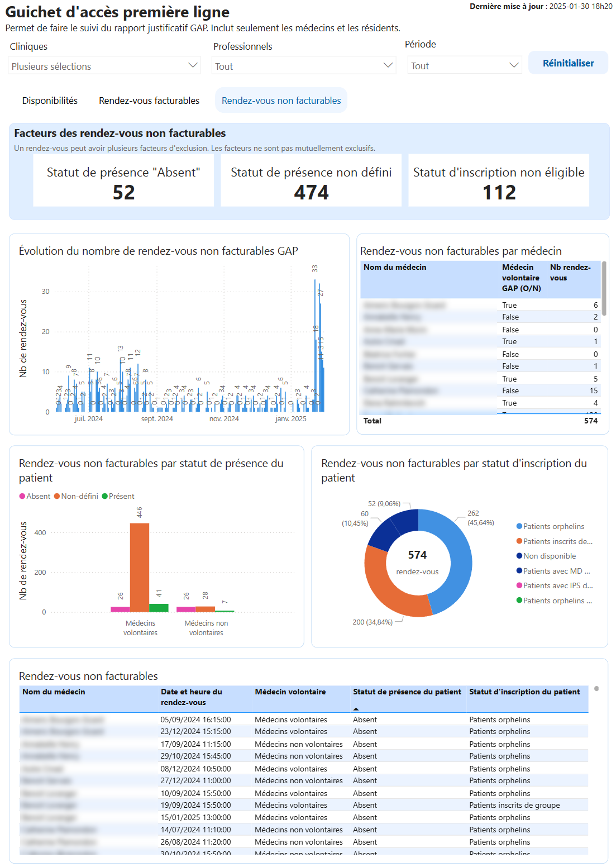
Task: Switch to the Disponibilités tab
Action: [x=50, y=101]
